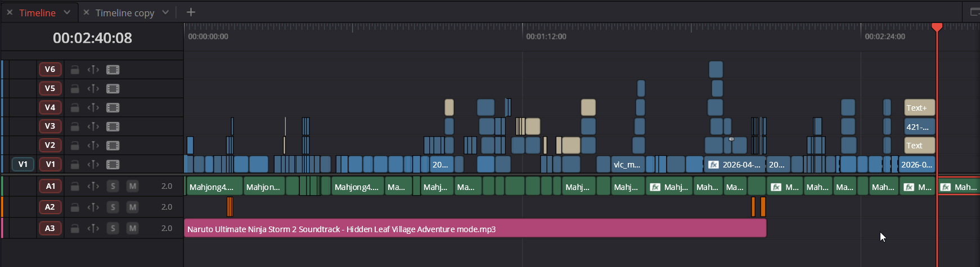Select the Naruto soundtrack audio clip

coord(475,228)
